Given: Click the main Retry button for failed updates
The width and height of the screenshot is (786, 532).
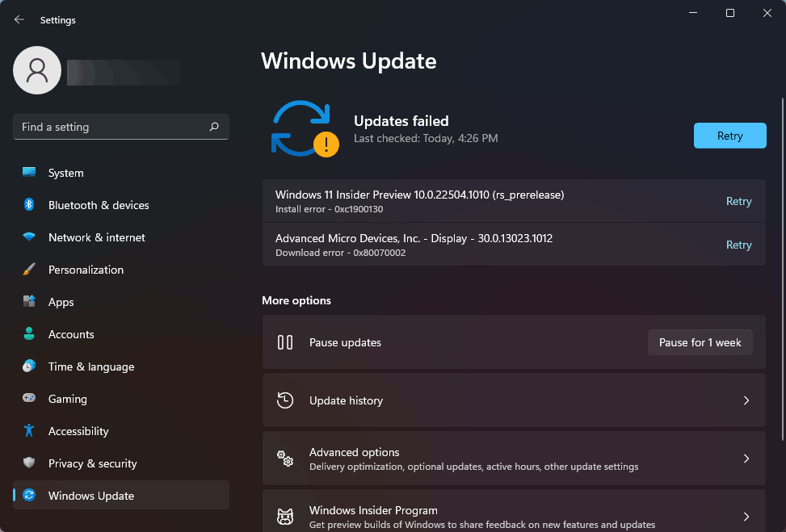Looking at the screenshot, I should 729,136.
